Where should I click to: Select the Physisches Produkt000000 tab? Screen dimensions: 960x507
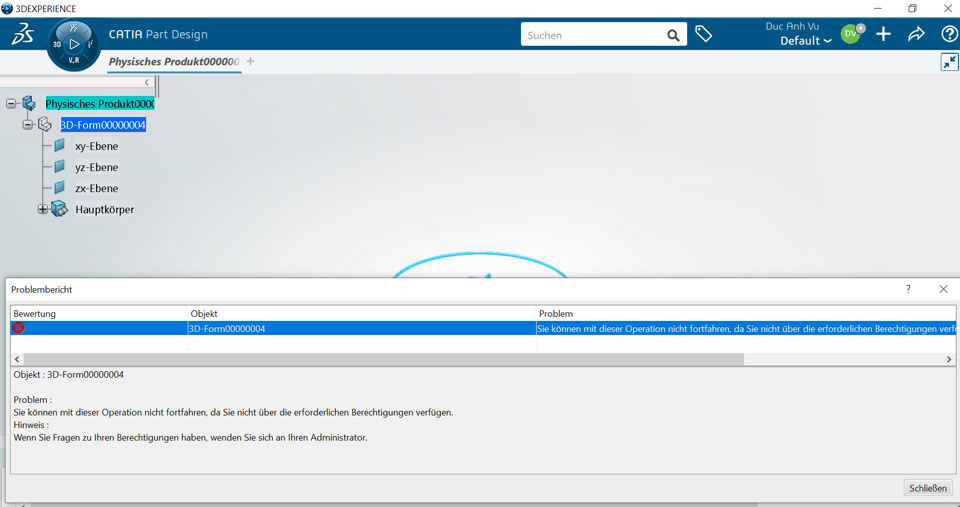click(x=174, y=61)
